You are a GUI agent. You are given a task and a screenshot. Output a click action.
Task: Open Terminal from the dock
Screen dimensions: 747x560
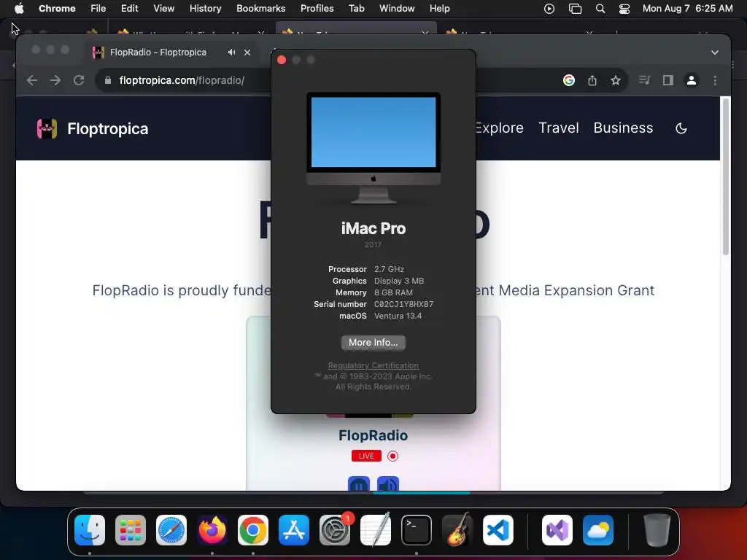417,530
